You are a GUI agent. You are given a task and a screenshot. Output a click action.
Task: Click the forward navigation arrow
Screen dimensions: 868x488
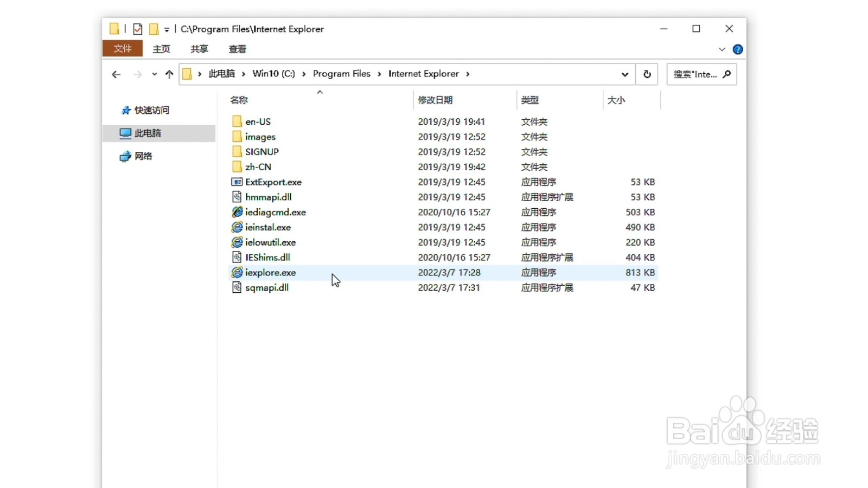(x=138, y=74)
